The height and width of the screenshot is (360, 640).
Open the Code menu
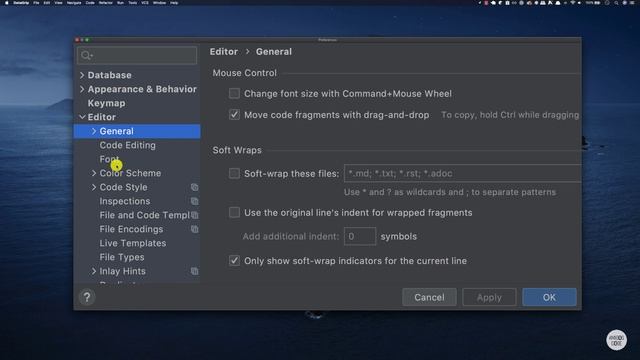90,3
